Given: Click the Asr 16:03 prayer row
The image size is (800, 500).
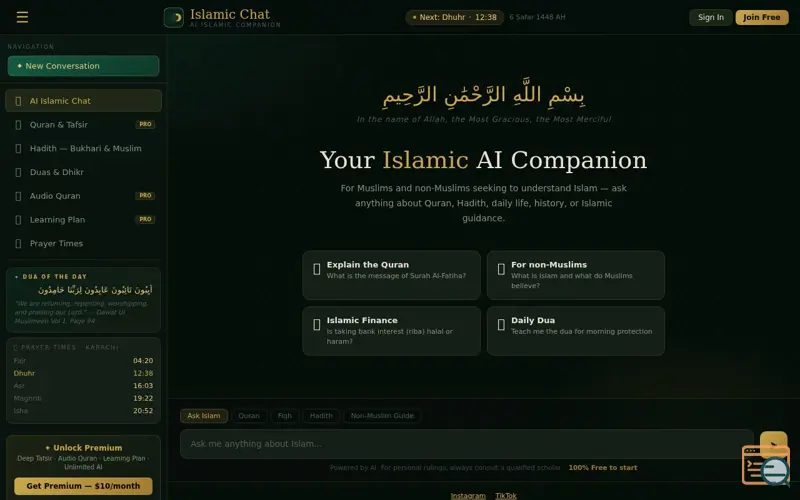Looking at the screenshot, I should (x=83, y=386).
